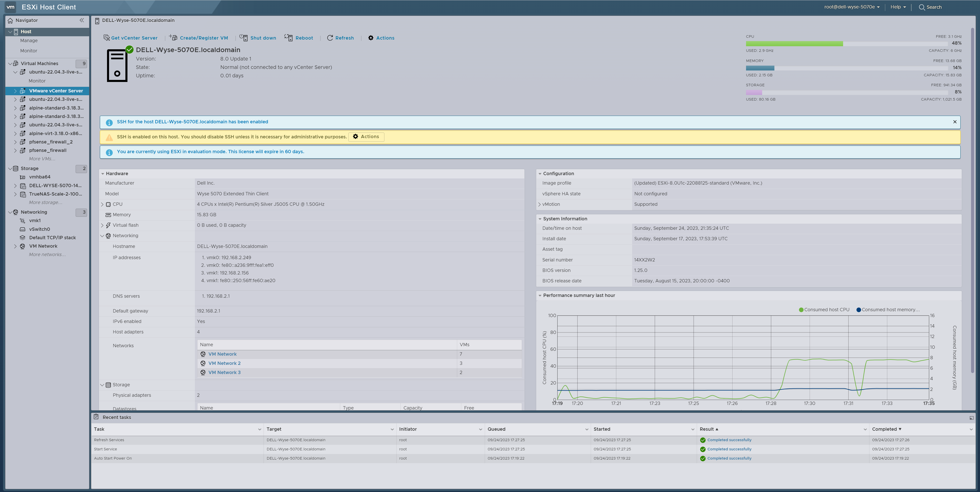Click the Search magnifier icon
Image resolution: width=980 pixels, height=492 pixels.
(922, 7)
